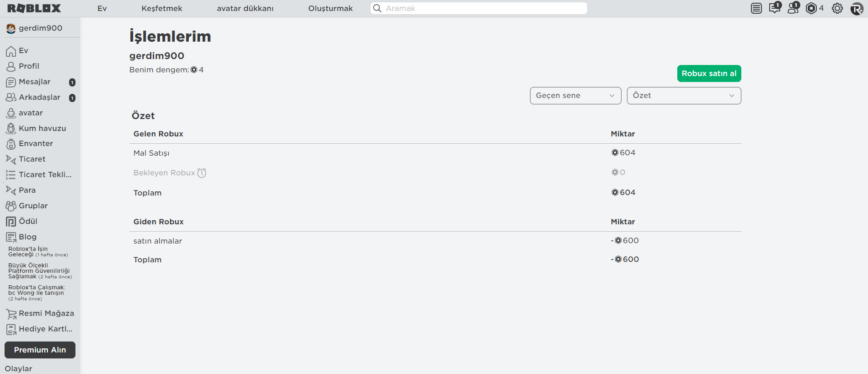Click the satın almalar row label
This screenshot has width=868, height=374.
pos(158,241)
